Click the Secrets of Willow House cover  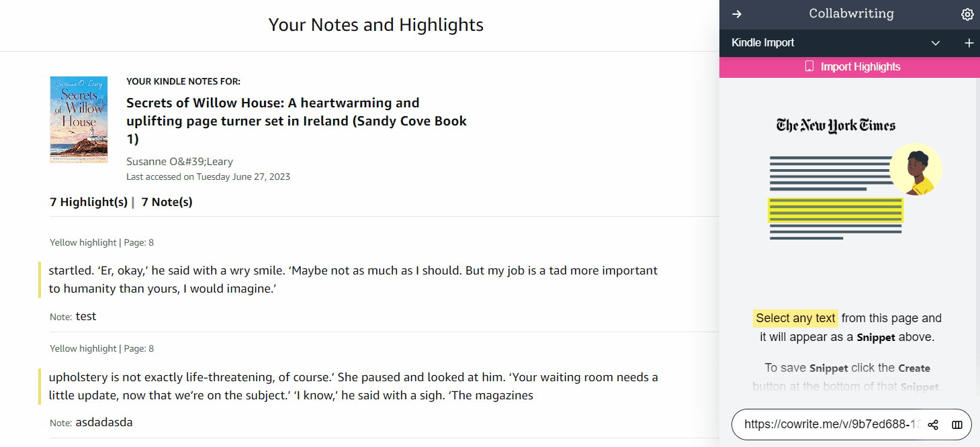tap(79, 119)
